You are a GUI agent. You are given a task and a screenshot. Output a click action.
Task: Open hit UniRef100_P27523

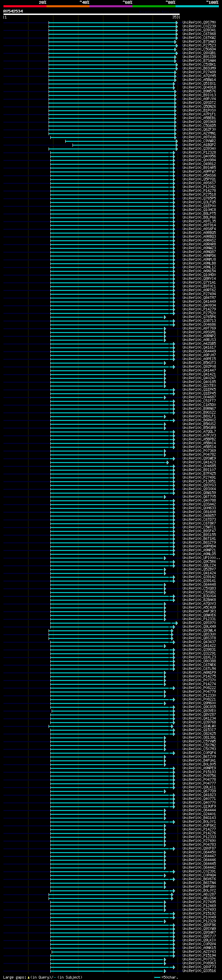click(x=199, y=45)
